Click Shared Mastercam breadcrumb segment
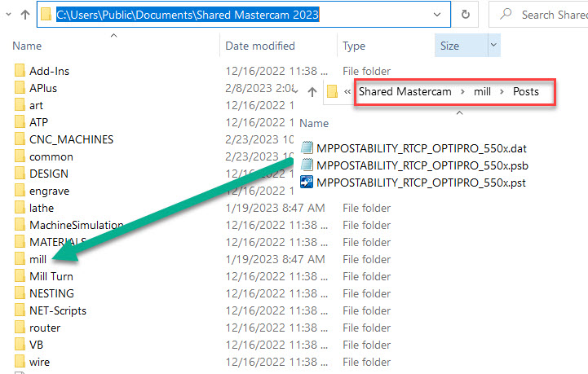Viewport: 588px width, 374px height. click(x=405, y=91)
